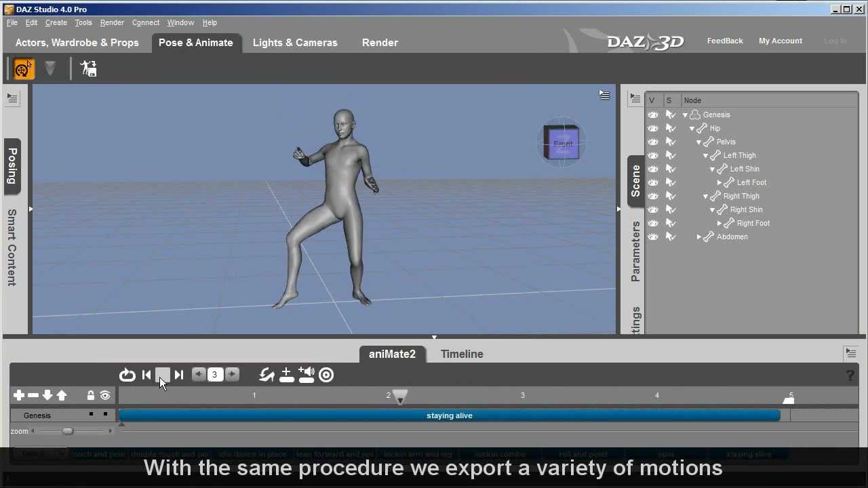
Task: Open the File menu
Action: (12, 22)
